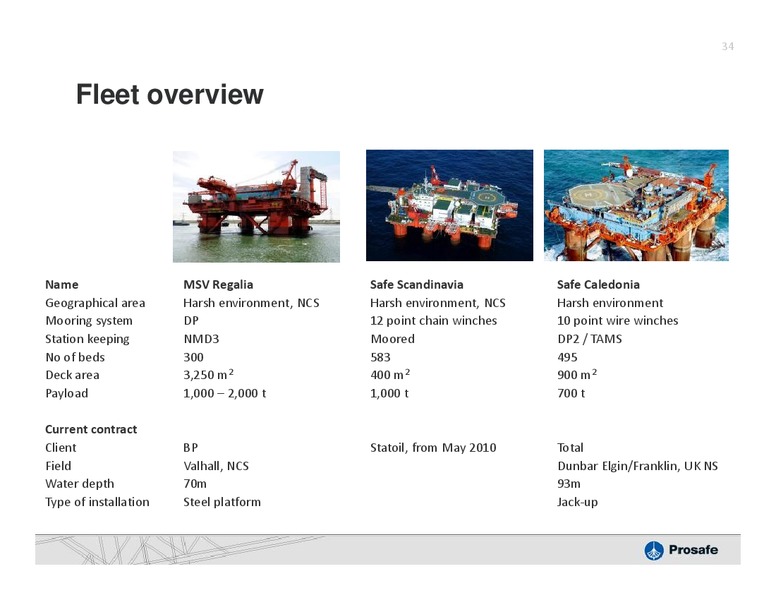The height and width of the screenshot is (600, 776).
Task: Click the 'Fleet overview' title
Action: (x=170, y=94)
